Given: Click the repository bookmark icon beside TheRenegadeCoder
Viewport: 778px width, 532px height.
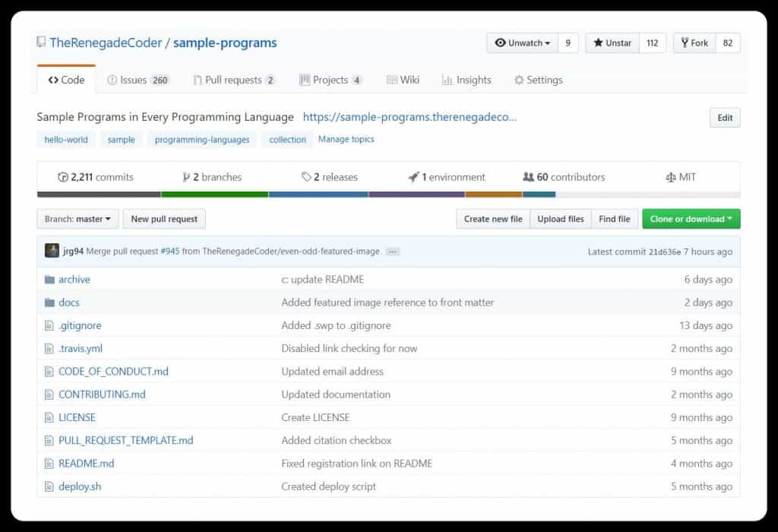Looking at the screenshot, I should [x=40, y=43].
